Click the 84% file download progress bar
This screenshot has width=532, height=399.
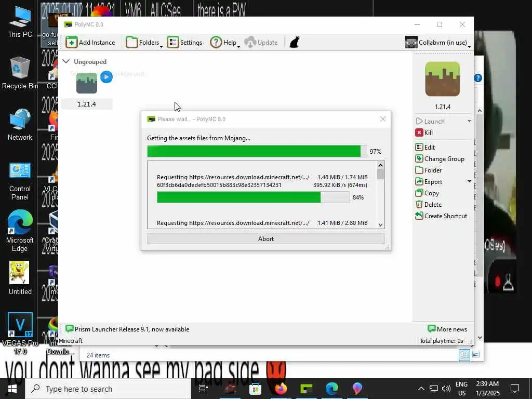click(253, 197)
